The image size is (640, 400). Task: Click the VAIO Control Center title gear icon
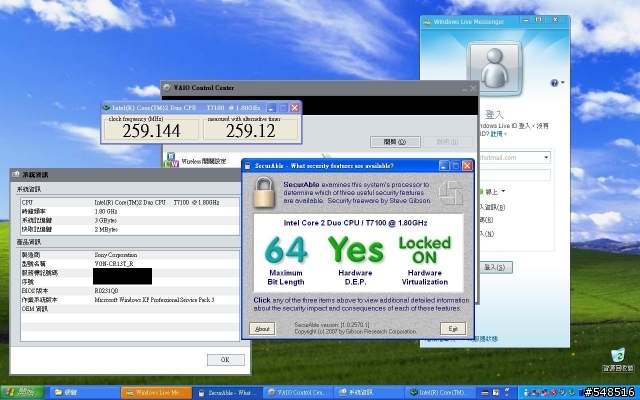pyautogui.click(x=167, y=87)
